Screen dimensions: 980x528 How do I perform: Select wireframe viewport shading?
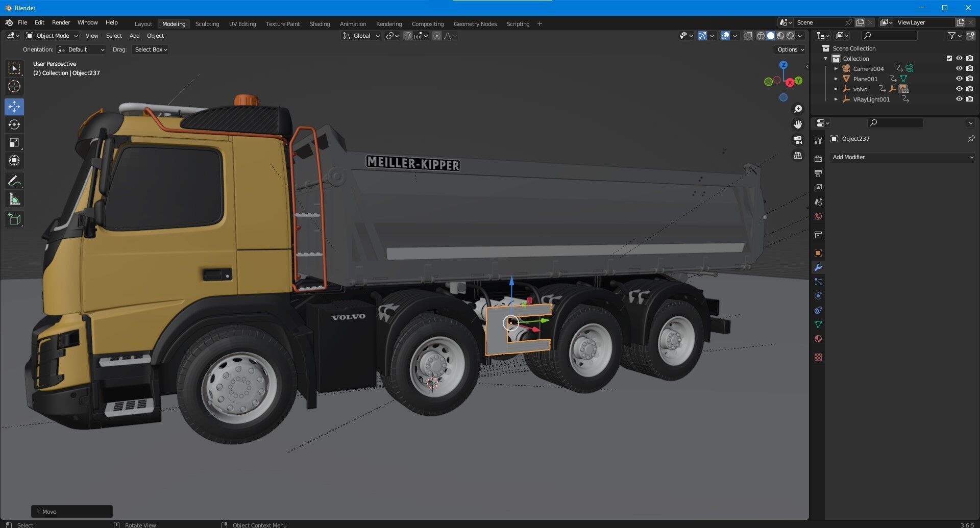pyautogui.click(x=761, y=36)
